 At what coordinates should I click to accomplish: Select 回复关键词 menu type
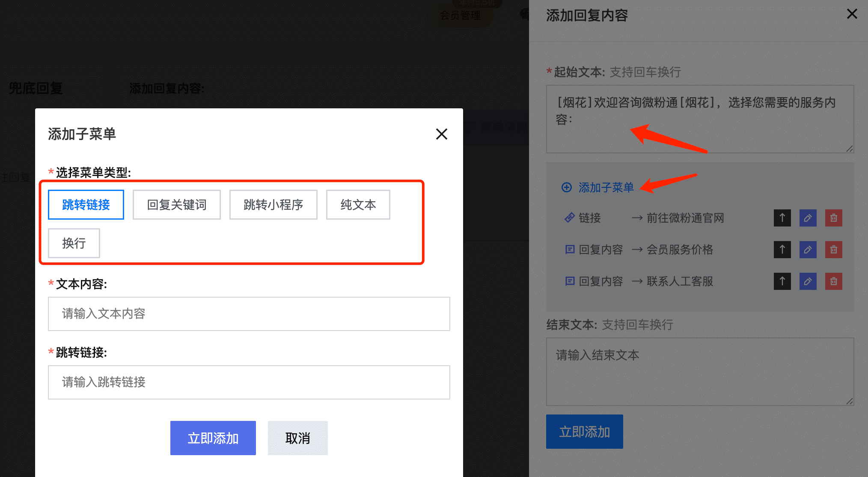(x=176, y=205)
